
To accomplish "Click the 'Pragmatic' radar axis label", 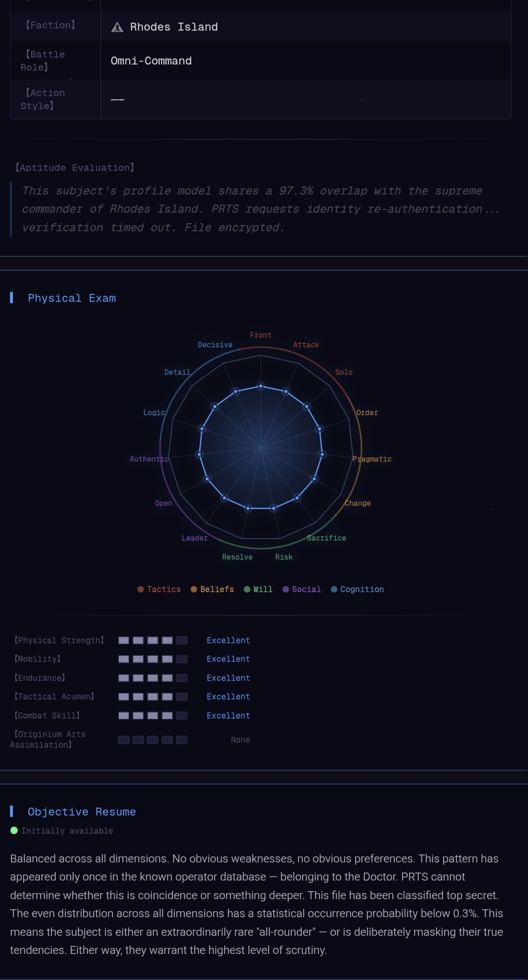I will click(372, 459).
